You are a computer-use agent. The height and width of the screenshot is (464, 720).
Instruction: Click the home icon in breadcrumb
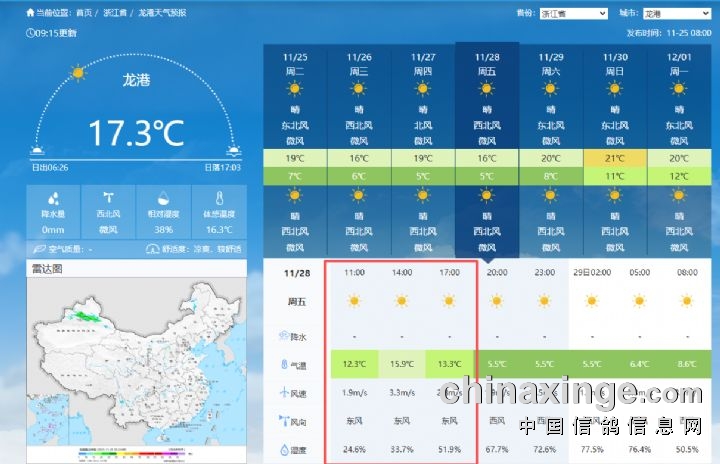point(30,13)
